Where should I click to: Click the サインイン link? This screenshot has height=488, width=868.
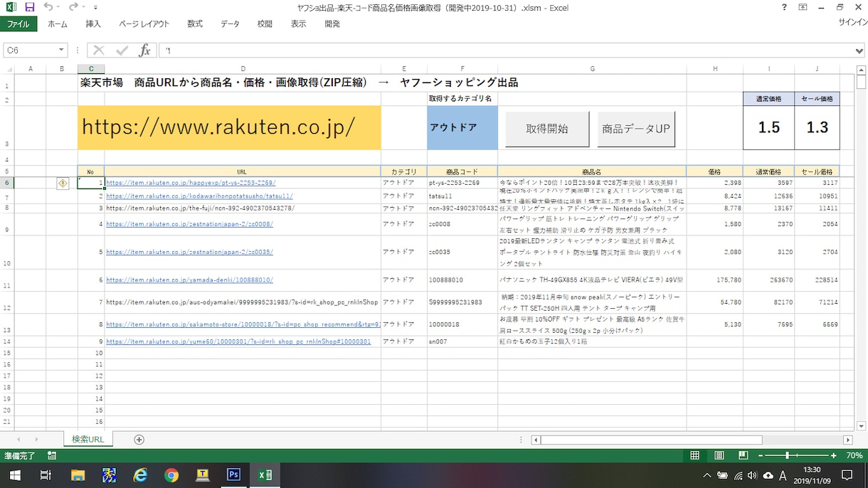852,23
